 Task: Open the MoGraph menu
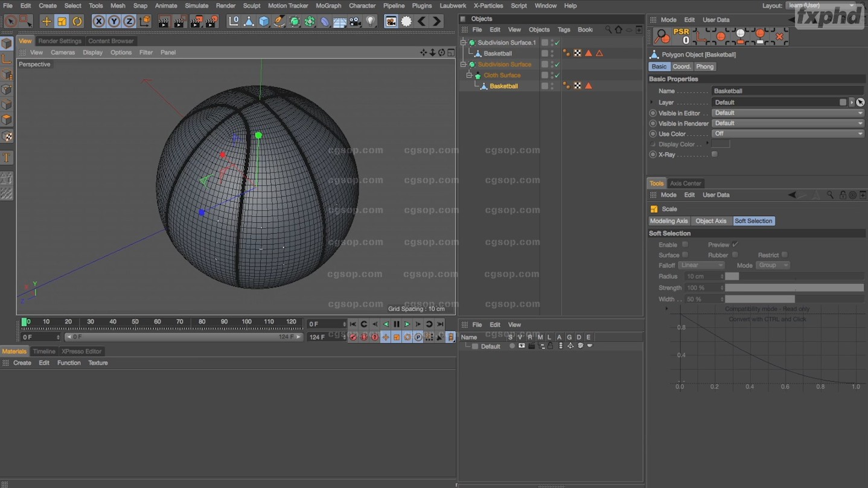[x=328, y=5]
